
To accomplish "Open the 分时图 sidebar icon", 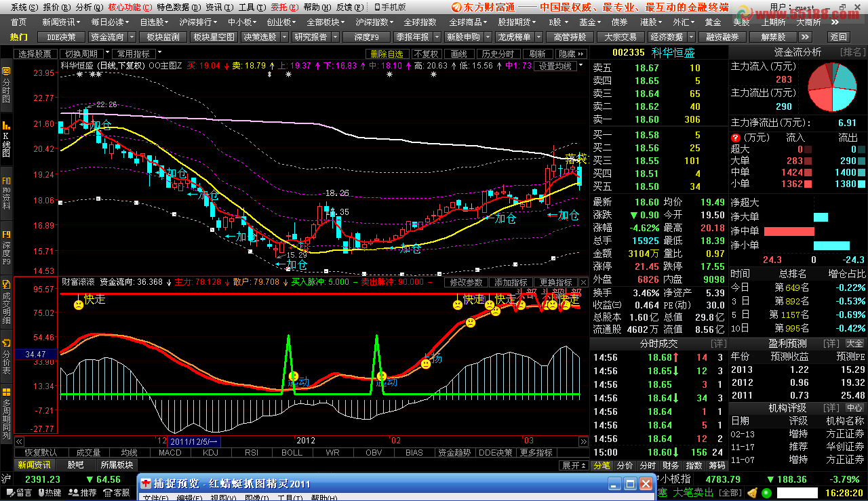I will pos(6,85).
